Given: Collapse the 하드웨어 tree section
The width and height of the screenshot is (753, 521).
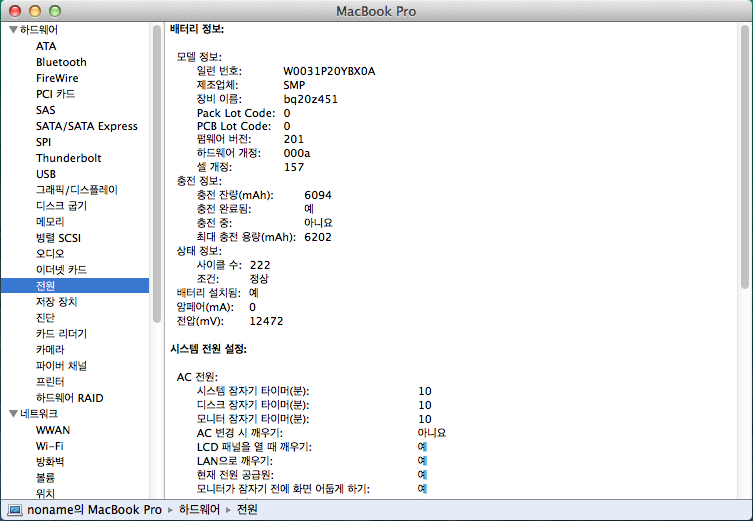Looking at the screenshot, I should [x=12, y=30].
